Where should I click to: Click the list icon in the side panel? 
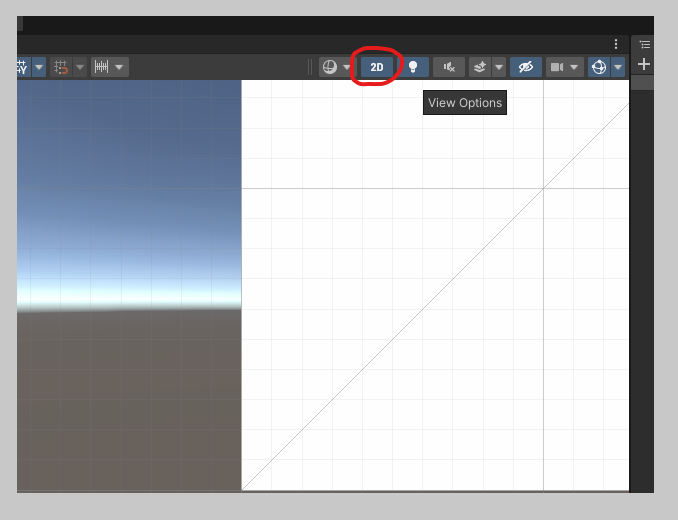645,44
